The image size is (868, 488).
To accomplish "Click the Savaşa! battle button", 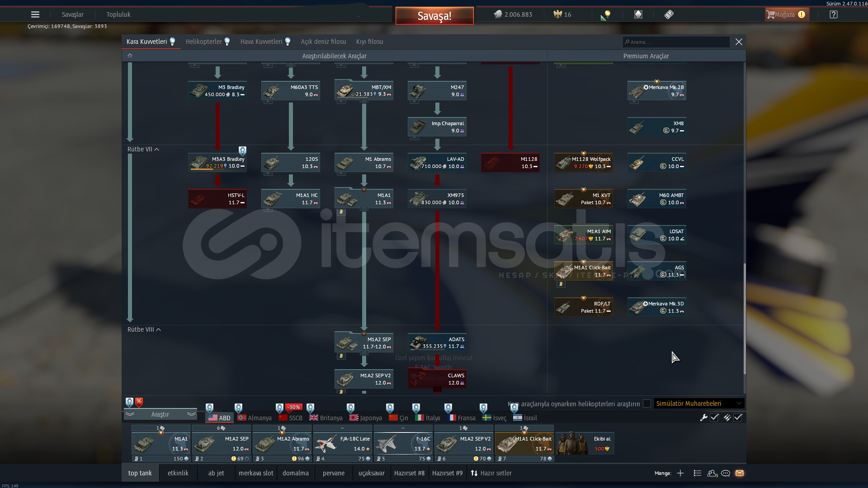I will click(434, 16).
